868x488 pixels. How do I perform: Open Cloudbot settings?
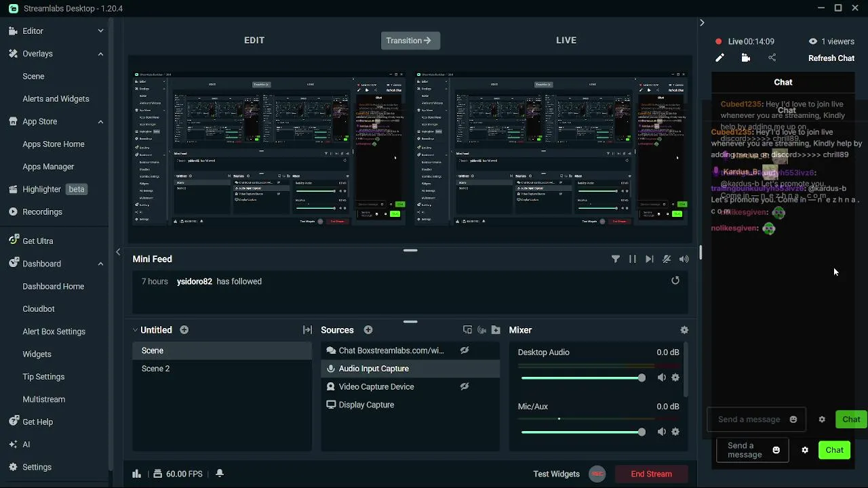39,309
